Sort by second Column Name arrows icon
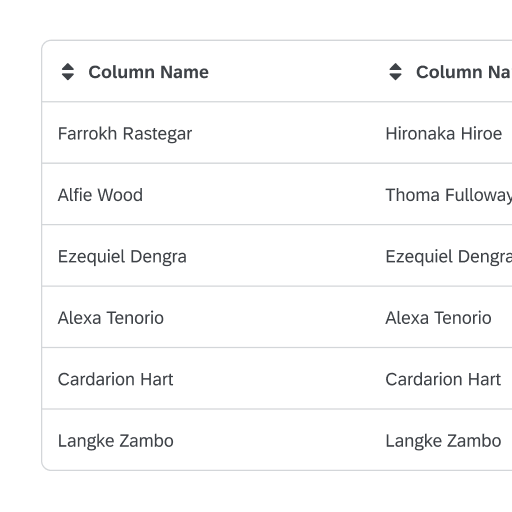Viewport: 512px width, 512px height. coord(395,72)
